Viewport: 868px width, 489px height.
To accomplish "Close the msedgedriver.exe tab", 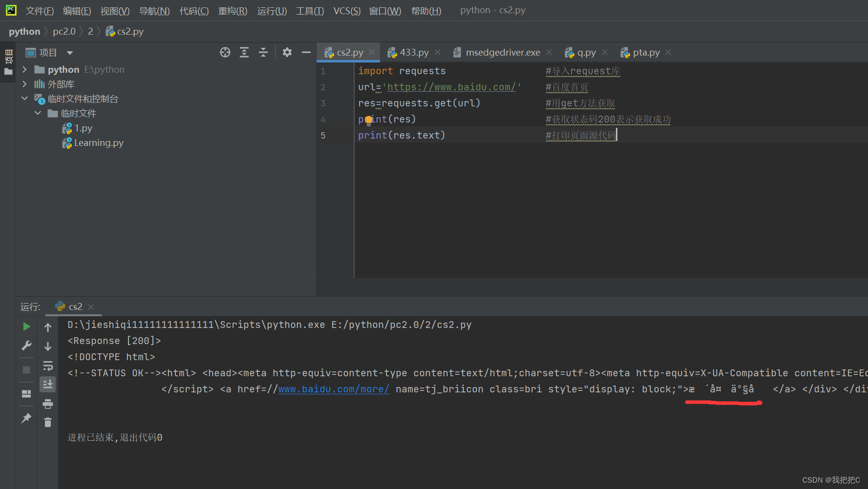I will [x=549, y=52].
